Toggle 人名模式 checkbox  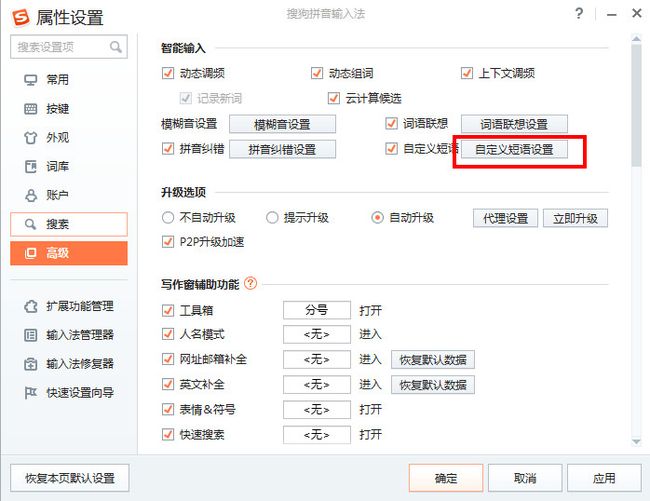168,334
